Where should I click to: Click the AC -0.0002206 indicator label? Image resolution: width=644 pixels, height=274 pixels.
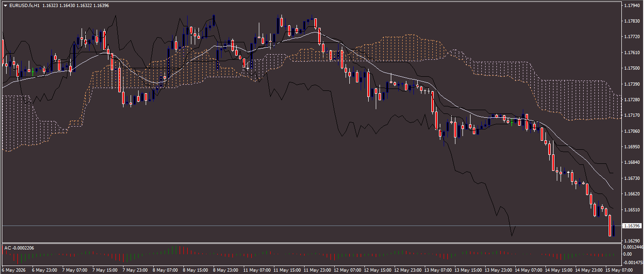(19, 248)
